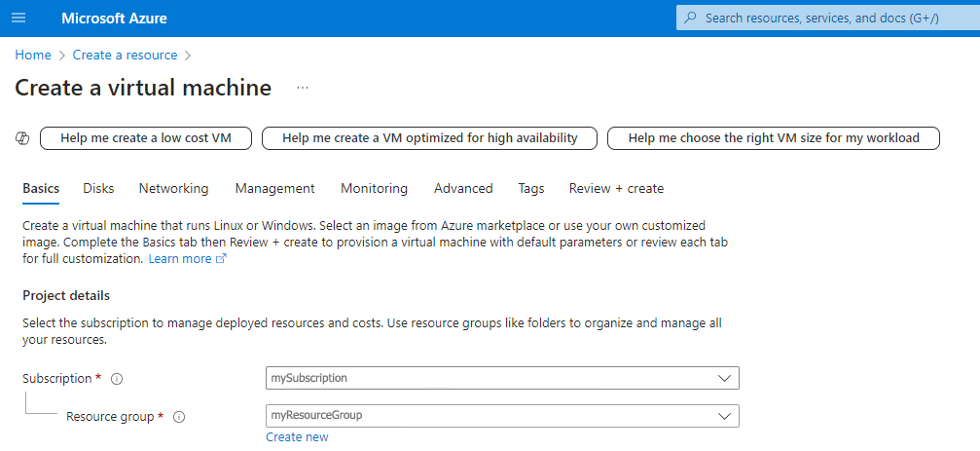Screen dimensions: 980x451
Task: Click the Resource group info icon
Action: 178,417
